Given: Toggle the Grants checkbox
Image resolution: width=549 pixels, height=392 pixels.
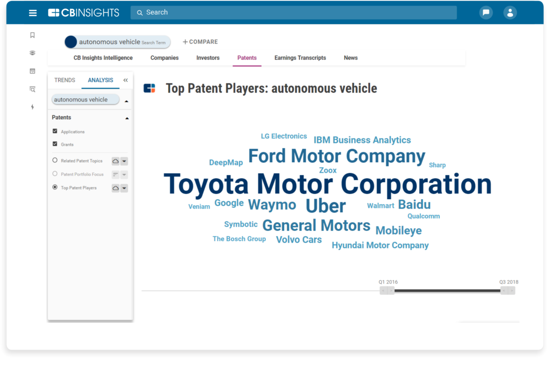Looking at the screenshot, I should [x=55, y=144].
